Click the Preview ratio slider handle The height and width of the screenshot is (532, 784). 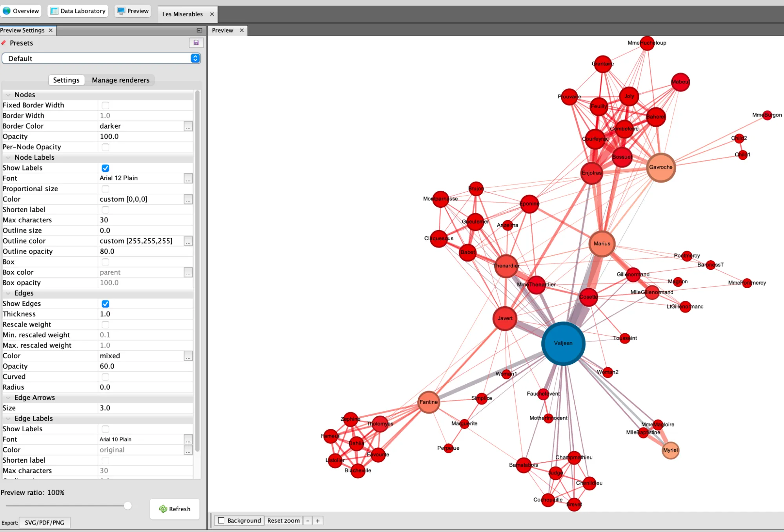point(127,506)
